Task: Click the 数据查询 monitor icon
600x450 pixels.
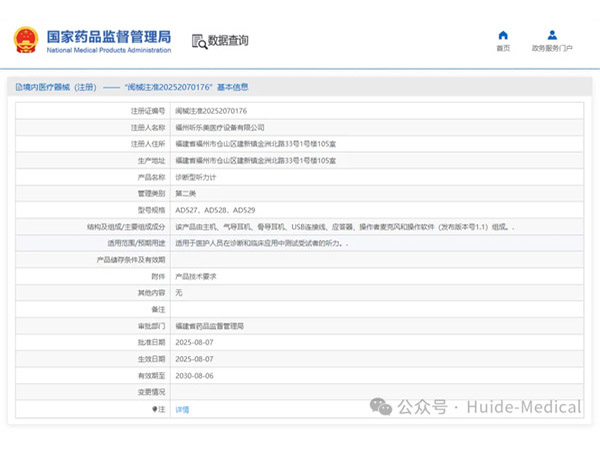Action: click(x=198, y=41)
